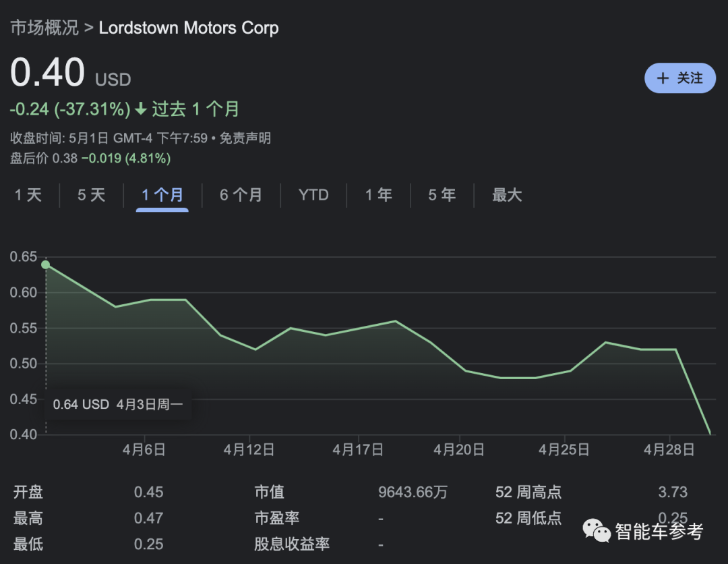The height and width of the screenshot is (564, 728).
Task: Click the 关注 follow button
Action: coord(679,78)
